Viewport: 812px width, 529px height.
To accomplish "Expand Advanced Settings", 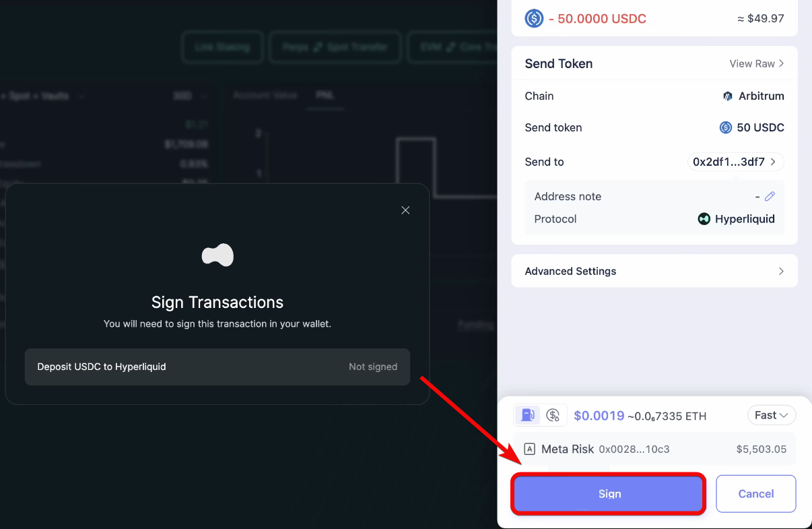I will point(654,271).
